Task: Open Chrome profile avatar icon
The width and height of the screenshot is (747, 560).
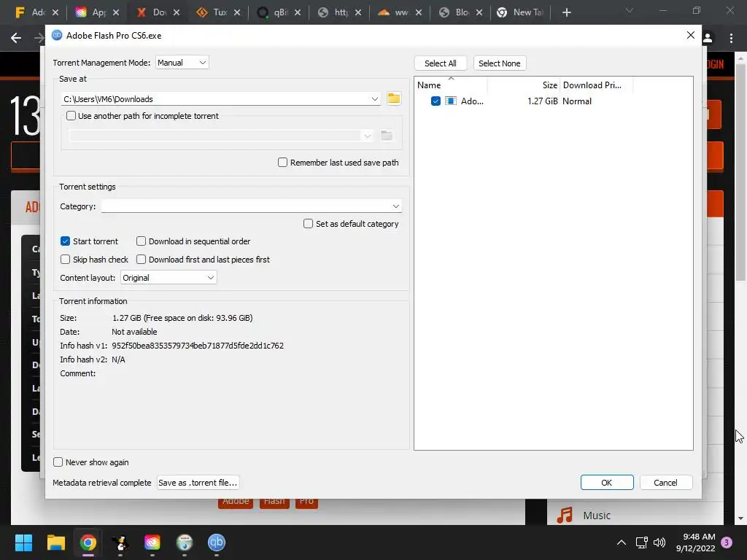Action: click(708, 38)
